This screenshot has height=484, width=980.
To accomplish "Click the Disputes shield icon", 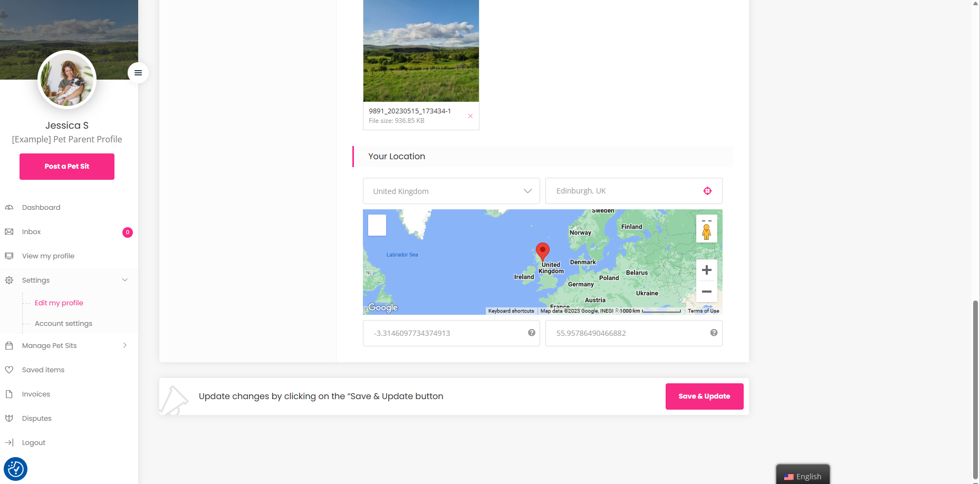I will point(9,419).
